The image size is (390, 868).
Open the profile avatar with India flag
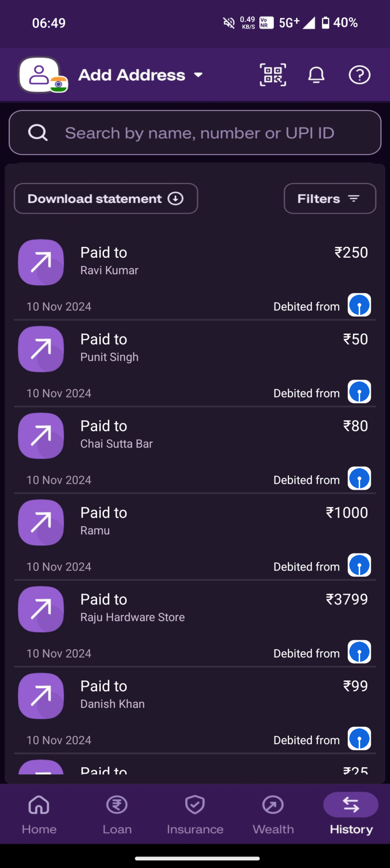pos(43,75)
